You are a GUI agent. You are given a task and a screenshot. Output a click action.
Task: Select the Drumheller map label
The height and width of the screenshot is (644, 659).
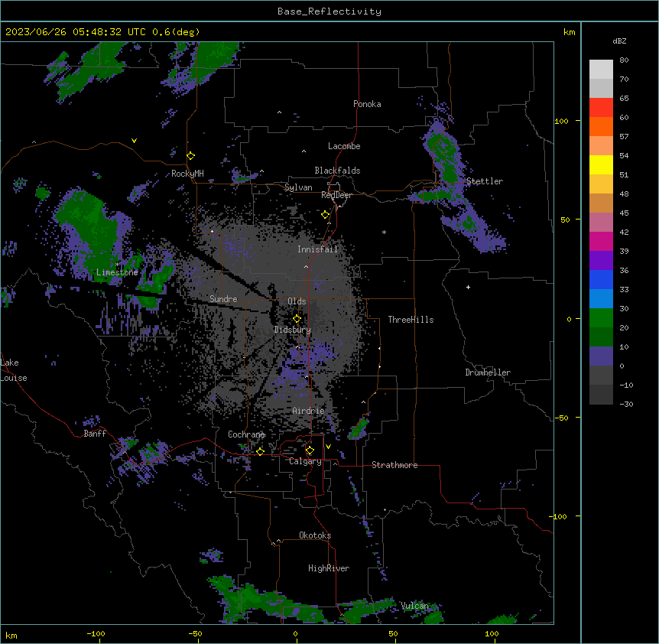(x=488, y=372)
